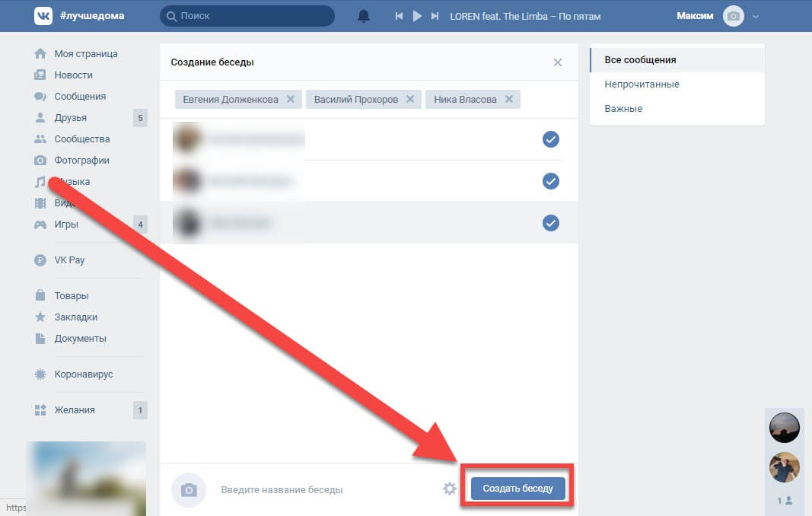Select Все сообщения tab
Viewport: 812px width, 516px height.
(677, 59)
